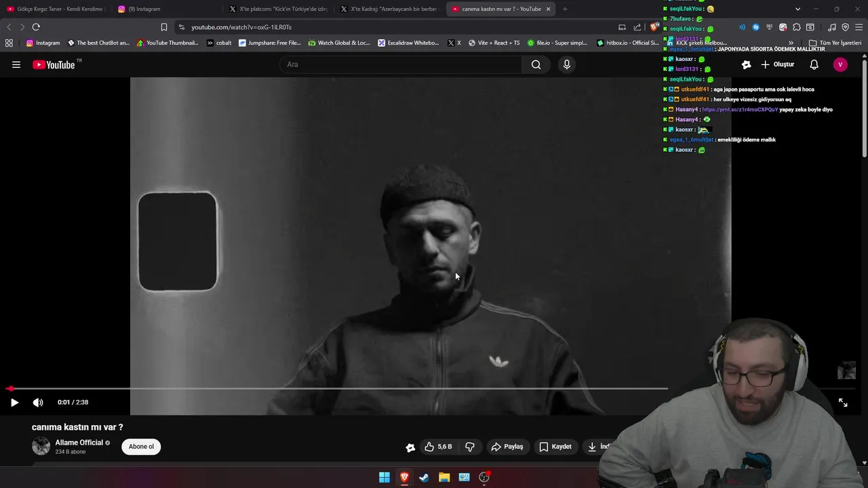Screen dimensions: 868x488
Task: Open a new browser tab
Action: 565,9
